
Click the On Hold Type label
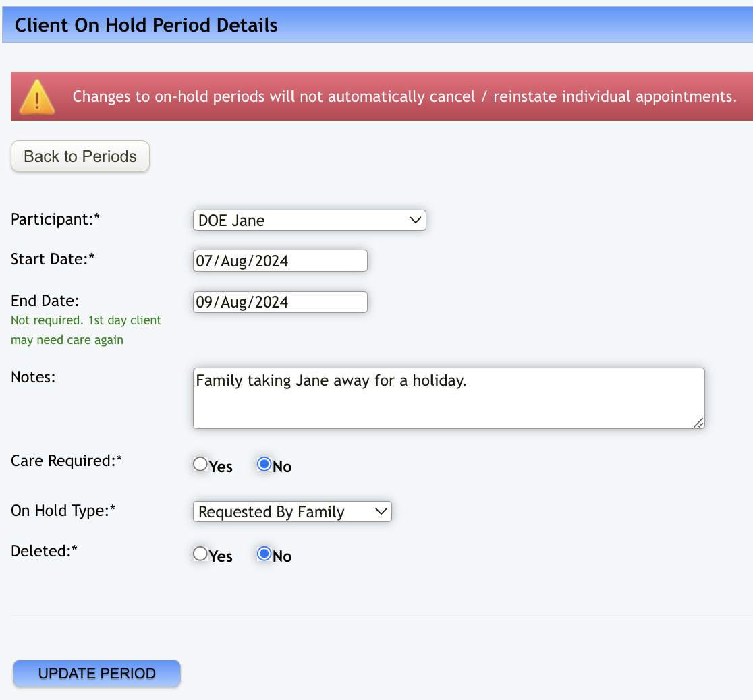(x=63, y=511)
